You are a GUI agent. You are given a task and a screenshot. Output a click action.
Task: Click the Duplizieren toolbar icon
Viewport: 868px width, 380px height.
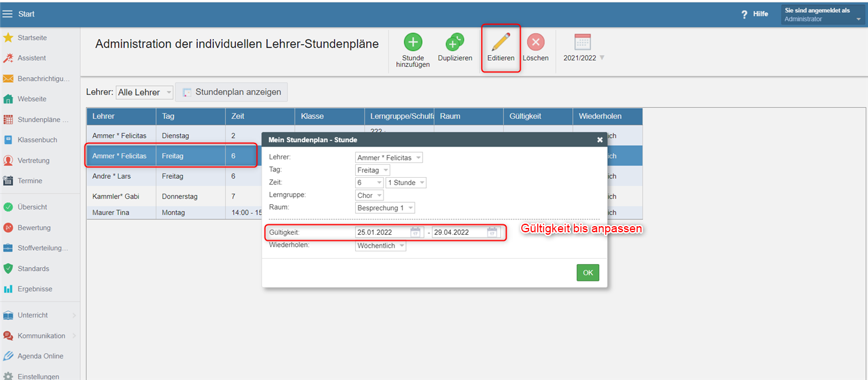pos(455,42)
